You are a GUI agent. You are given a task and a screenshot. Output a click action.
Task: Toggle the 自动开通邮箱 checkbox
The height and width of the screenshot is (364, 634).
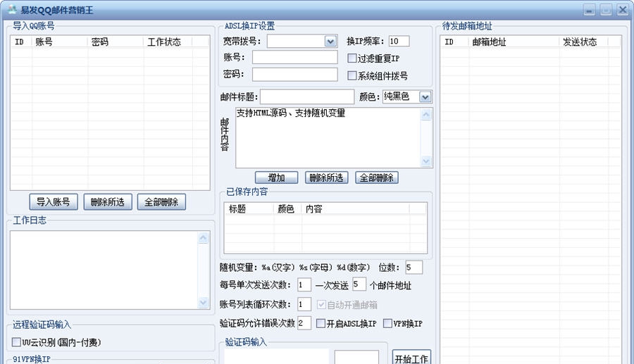coord(321,305)
